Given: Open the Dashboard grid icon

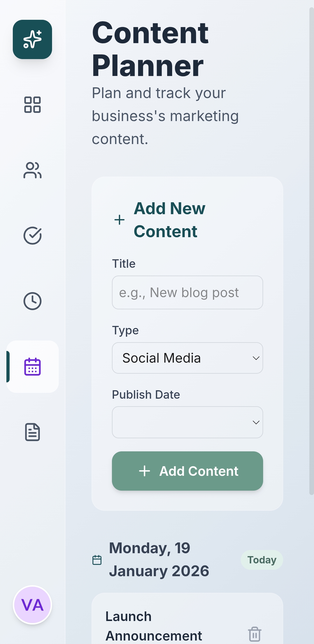Looking at the screenshot, I should 32,105.
